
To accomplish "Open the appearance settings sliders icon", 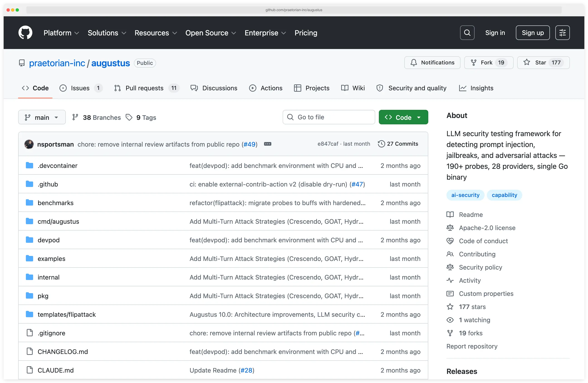I will point(562,33).
